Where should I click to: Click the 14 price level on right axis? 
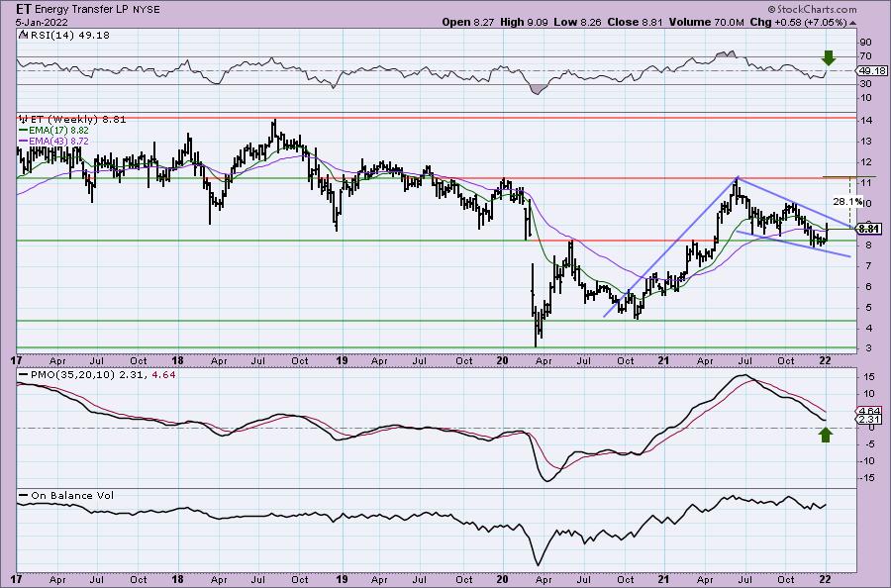pyautogui.click(x=865, y=121)
